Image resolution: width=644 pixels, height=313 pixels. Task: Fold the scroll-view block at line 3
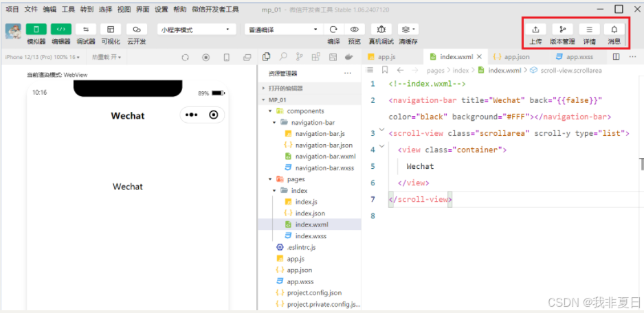pyautogui.click(x=382, y=130)
